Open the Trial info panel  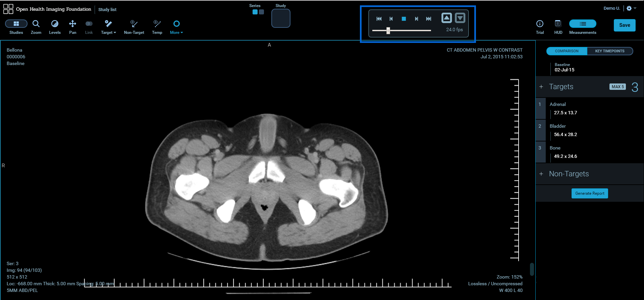point(540,27)
